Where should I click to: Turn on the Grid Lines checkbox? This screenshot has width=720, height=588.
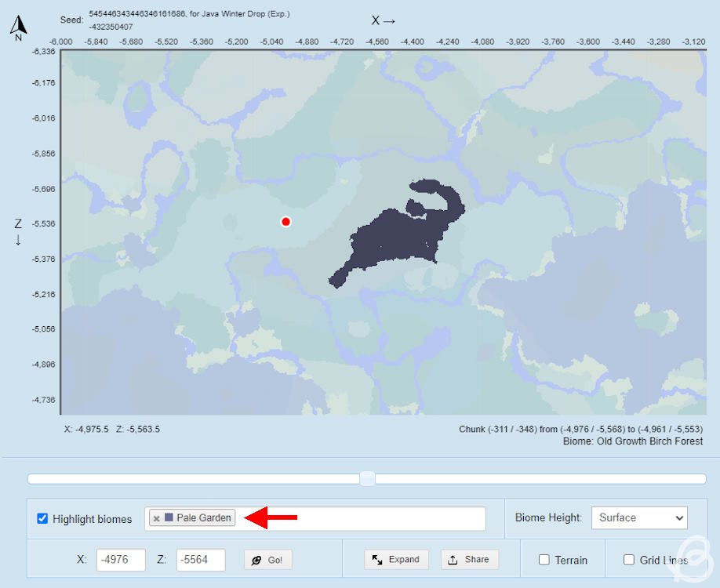point(628,560)
